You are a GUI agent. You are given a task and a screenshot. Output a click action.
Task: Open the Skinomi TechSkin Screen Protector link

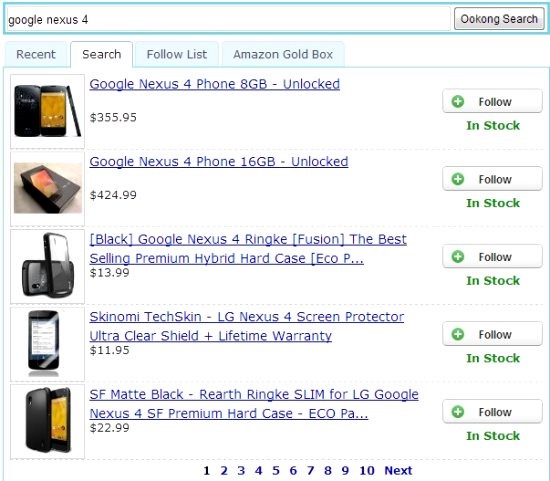click(247, 326)
